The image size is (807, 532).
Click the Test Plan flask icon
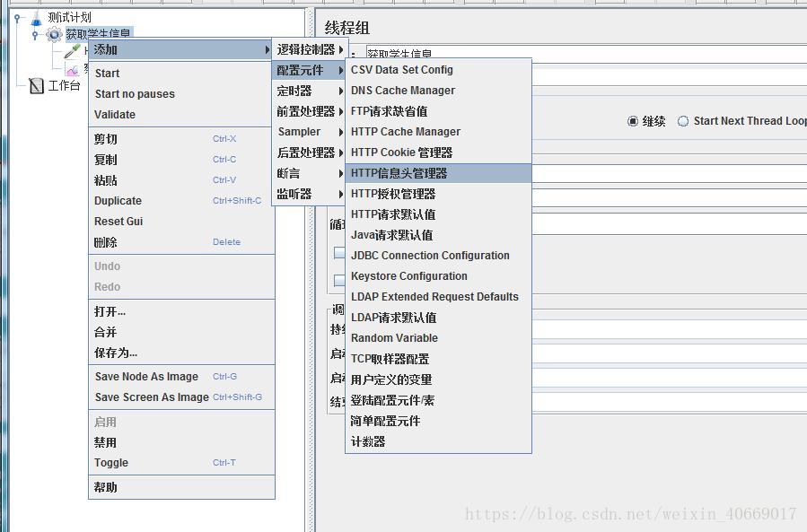tap(36, 19)
